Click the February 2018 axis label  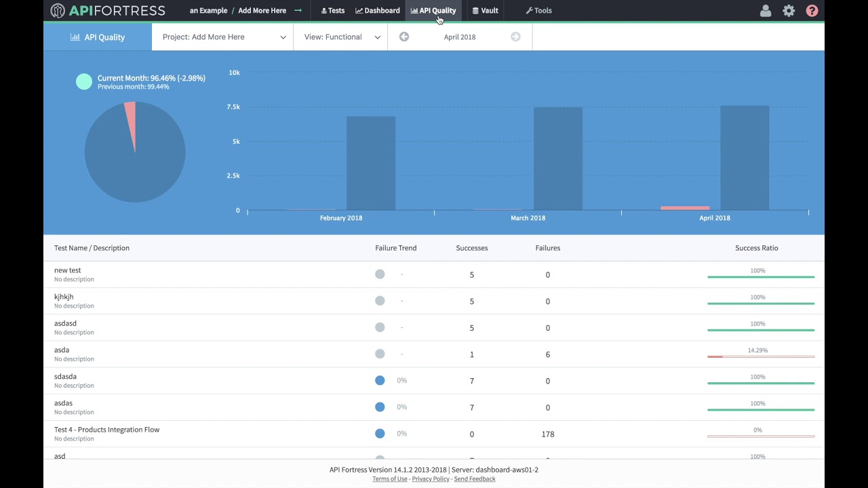(x=341, y=218)
